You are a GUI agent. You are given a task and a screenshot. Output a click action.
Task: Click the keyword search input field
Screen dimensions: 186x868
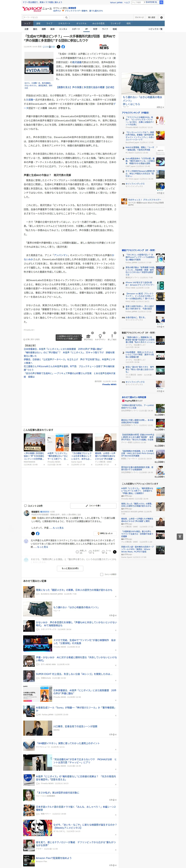click(44, 18)
